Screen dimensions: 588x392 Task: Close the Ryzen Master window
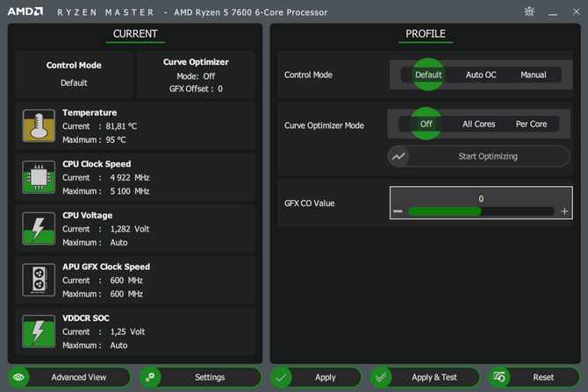[x=577, y=11]
